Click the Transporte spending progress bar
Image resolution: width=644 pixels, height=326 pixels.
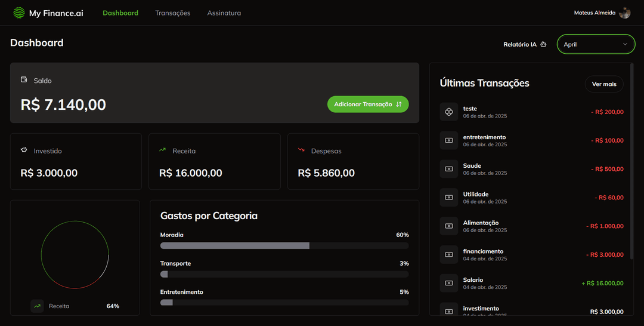coord(284,274)
